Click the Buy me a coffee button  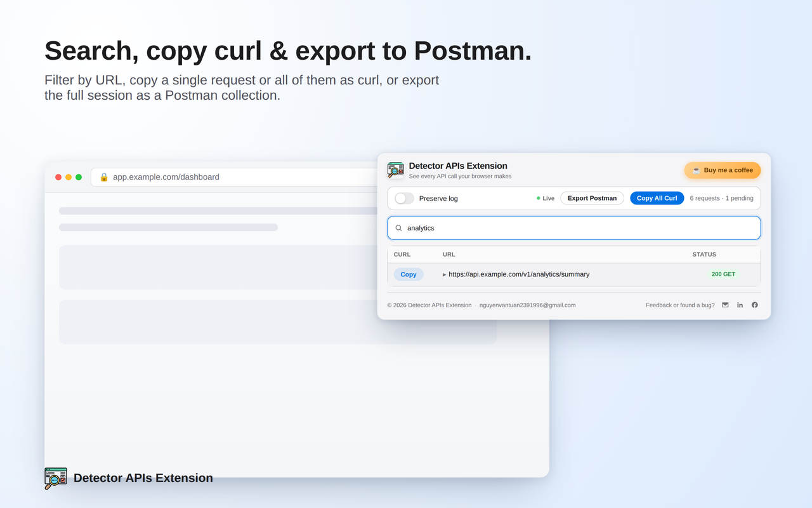point(722,170)
